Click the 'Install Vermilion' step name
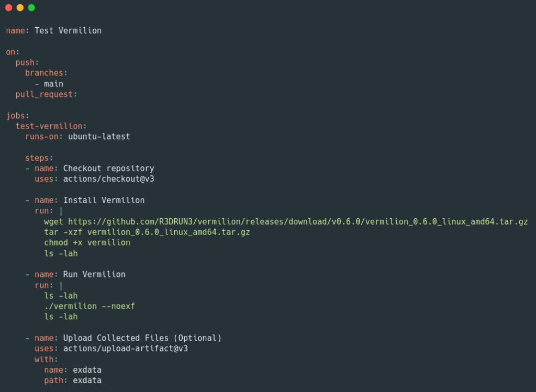This screenshot has height=392, width=536. tap(104, 200)
